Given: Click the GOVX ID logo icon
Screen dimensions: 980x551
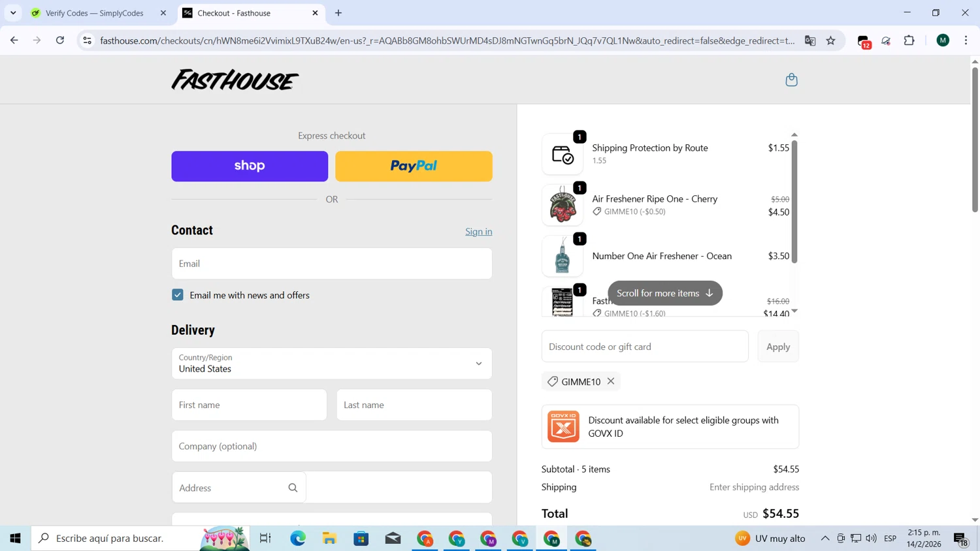Looking at the screenshot, I should click(x=563, y=426).
